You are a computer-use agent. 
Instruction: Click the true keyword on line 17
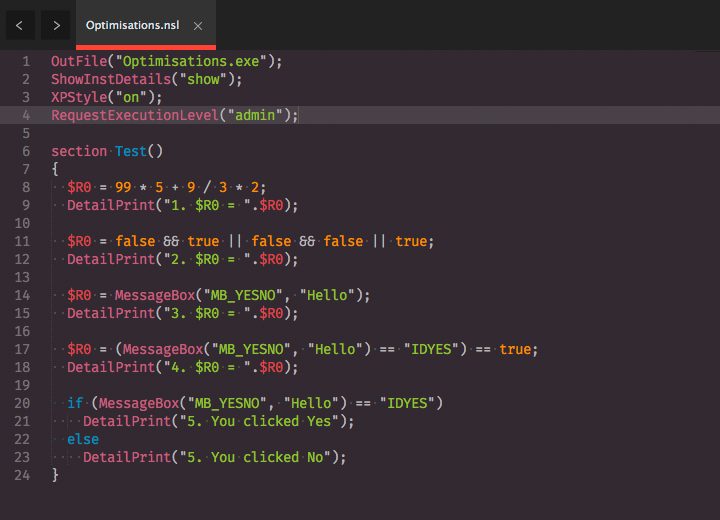[x=515, y=349]
